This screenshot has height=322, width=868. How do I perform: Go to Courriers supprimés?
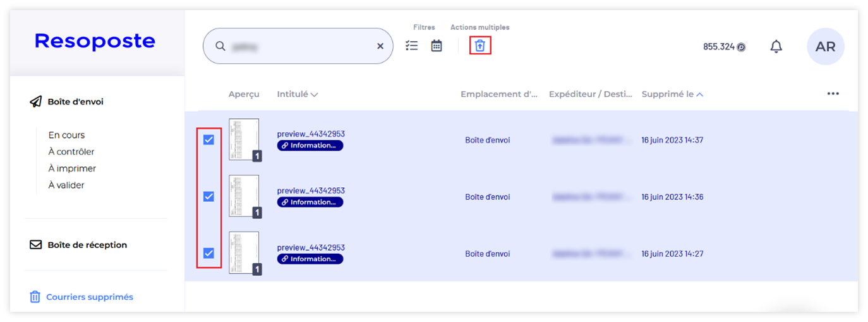89,297
